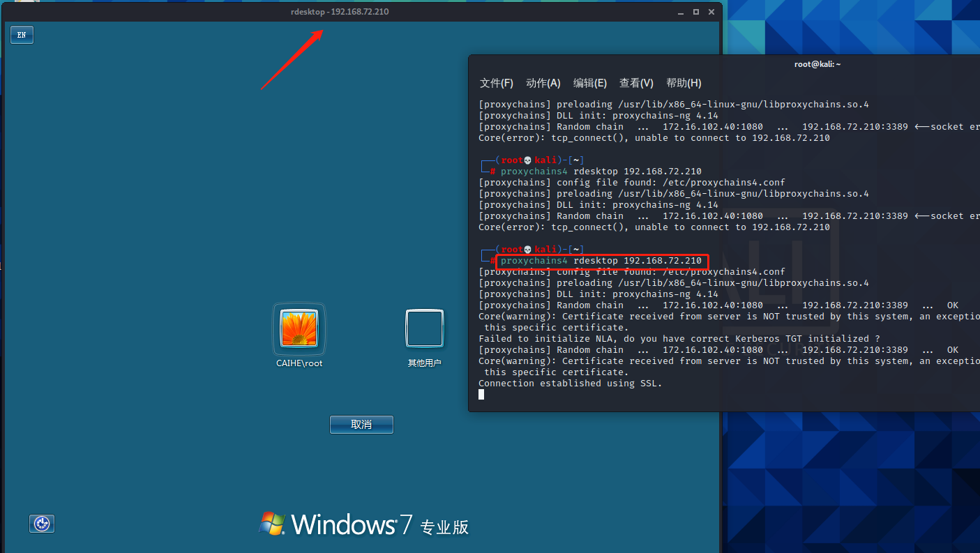The height and width of the screenshot is (553, 980).
Task: Click the EN input language indicator
Action: coord(22,35)
